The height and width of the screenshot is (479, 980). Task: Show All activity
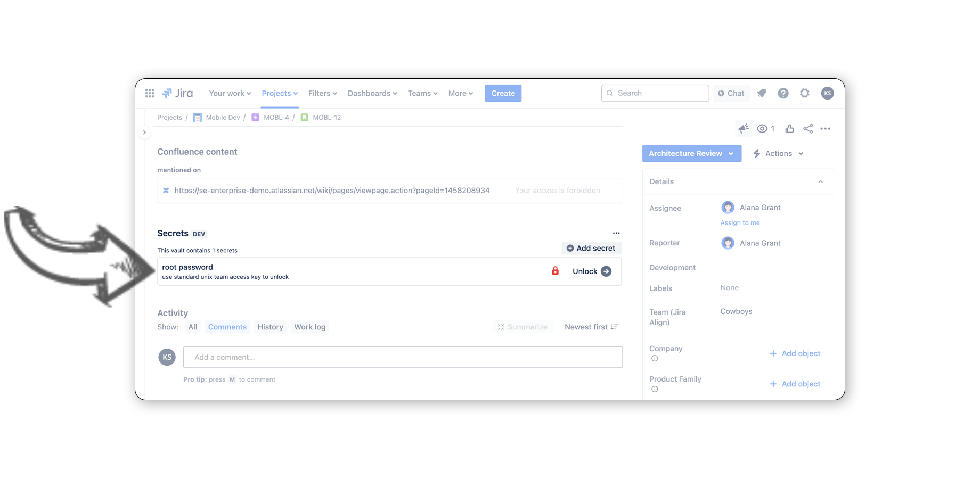coord(192,327)
